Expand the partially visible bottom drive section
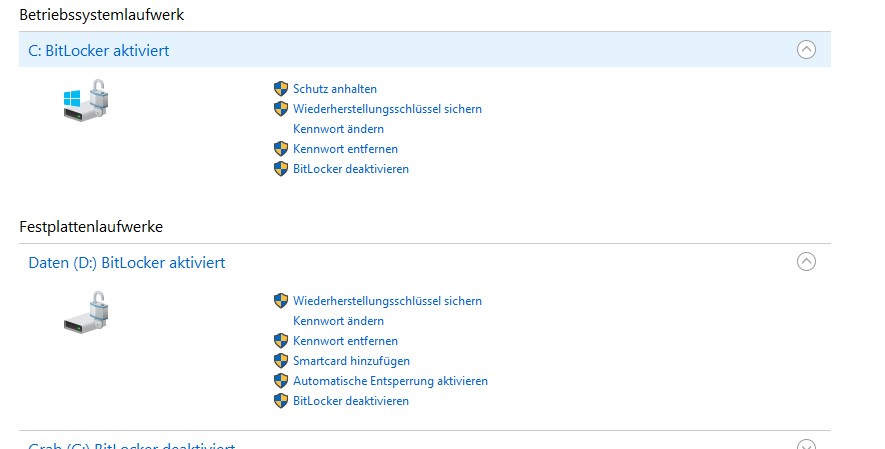The height and width of the screenshot is (449, 885). 806,445
